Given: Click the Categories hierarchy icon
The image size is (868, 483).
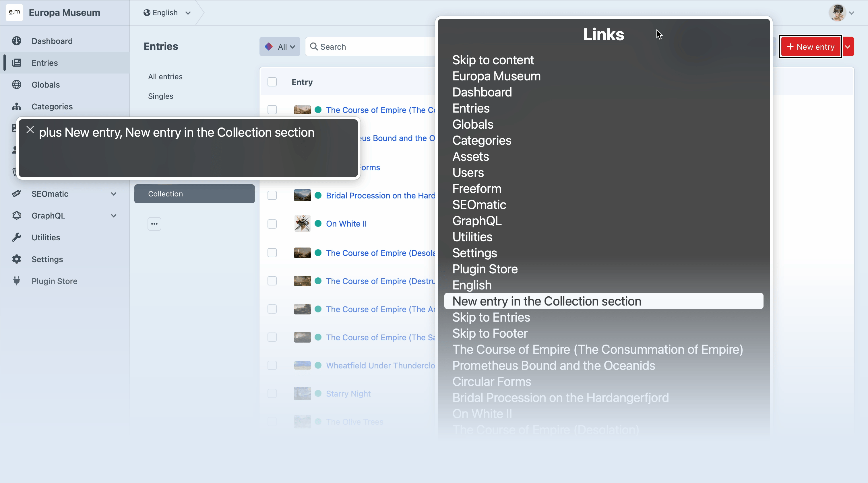Looking at the screenshot, I should pyautogui.click(x=17, y=107).
